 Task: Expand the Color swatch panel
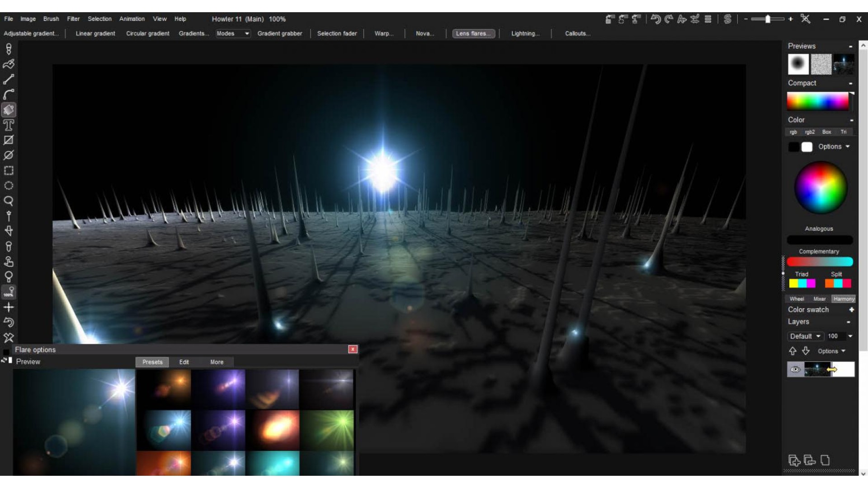coord(851,310)
